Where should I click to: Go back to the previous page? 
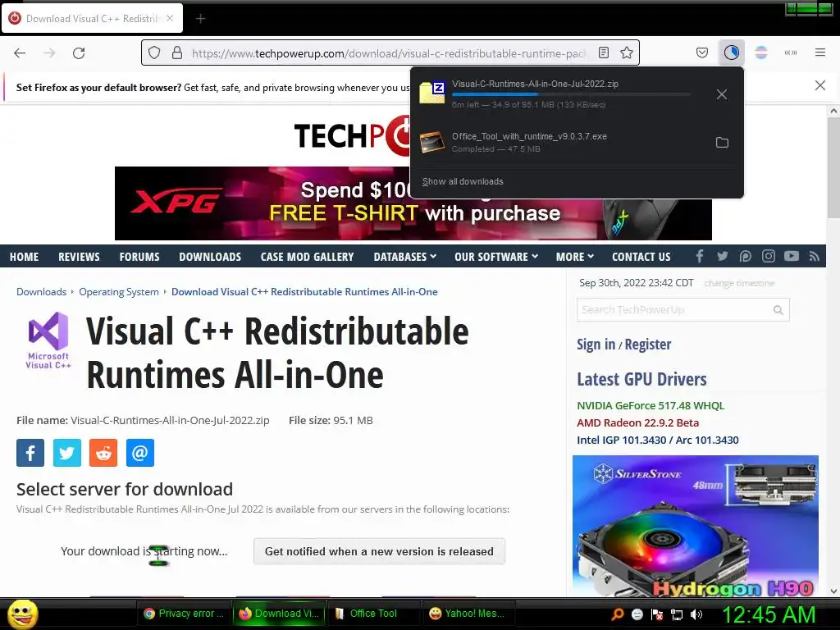(20, 52)
